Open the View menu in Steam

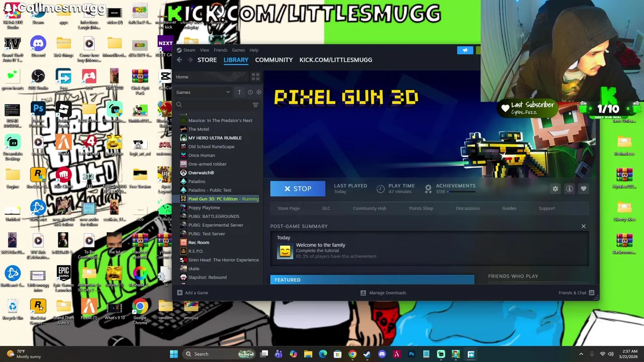pyautogui.click(x=204, y=50)
